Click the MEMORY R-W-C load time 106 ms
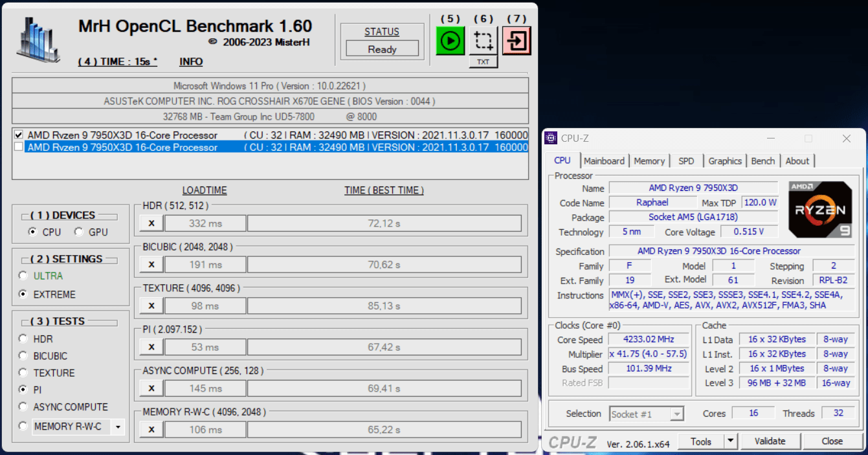 coord(205,429)
